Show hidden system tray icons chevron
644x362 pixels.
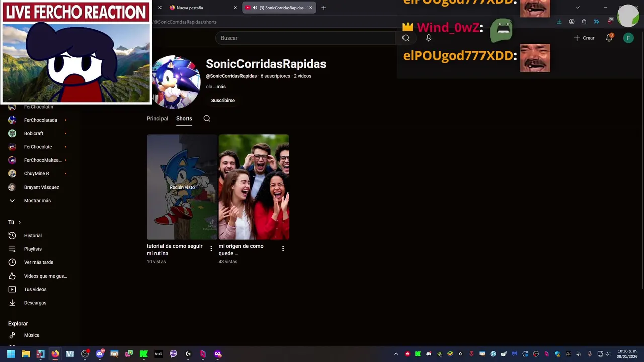396,354
